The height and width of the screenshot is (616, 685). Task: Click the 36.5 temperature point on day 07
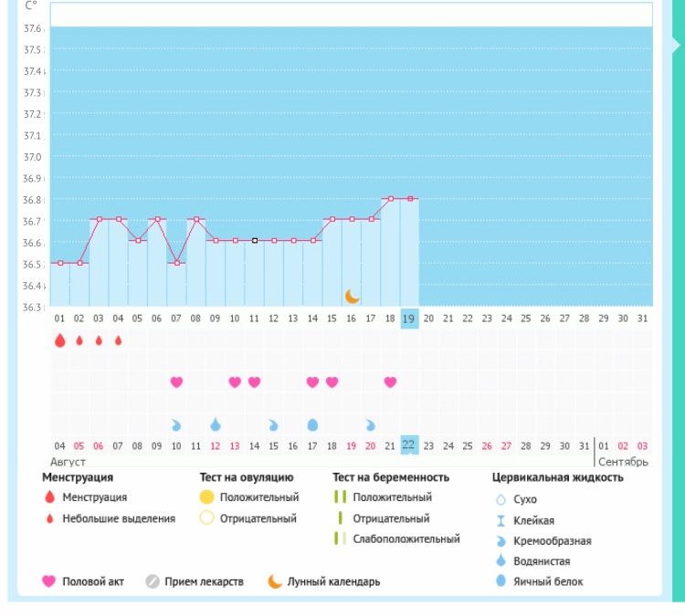176,263
